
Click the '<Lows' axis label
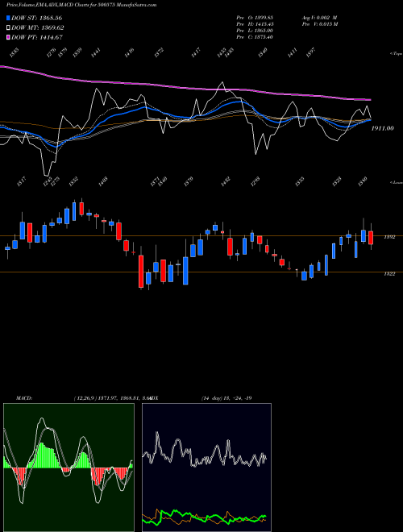(396, 182)
